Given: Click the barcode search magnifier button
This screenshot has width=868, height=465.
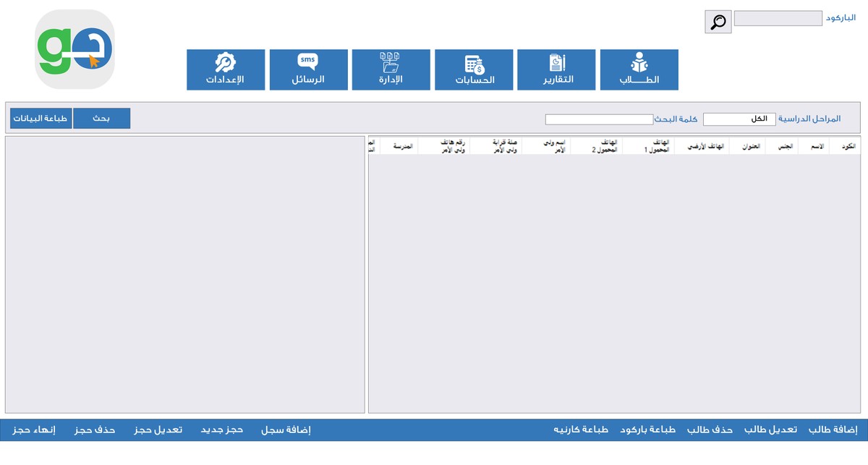Looking at the screenshot, I should point(718,22).
